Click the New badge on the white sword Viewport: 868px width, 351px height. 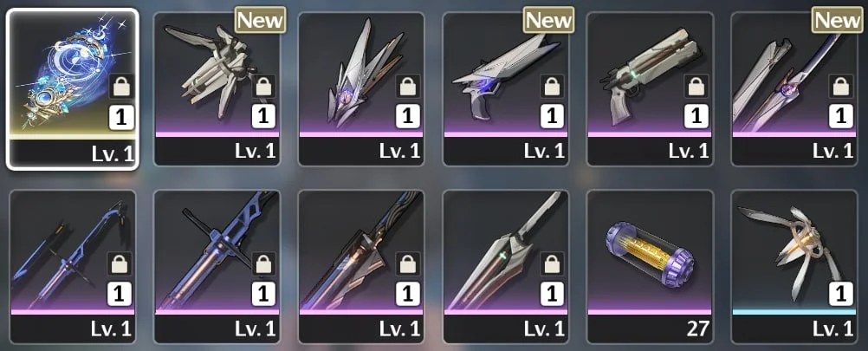pos(838,21)
